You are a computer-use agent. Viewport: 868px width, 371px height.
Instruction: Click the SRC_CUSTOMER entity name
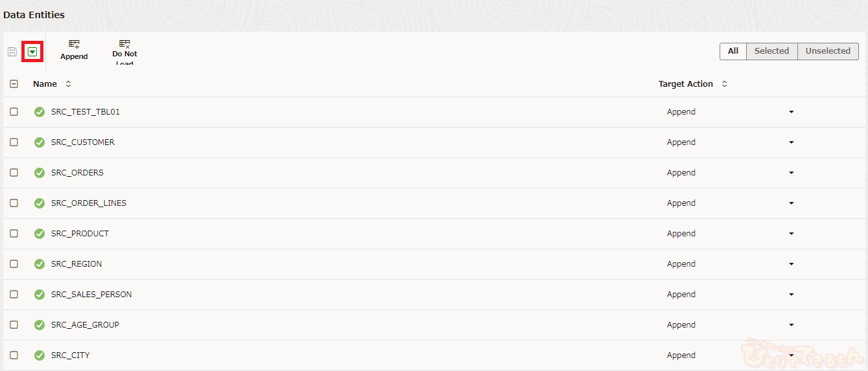click(x=83, y=142)
